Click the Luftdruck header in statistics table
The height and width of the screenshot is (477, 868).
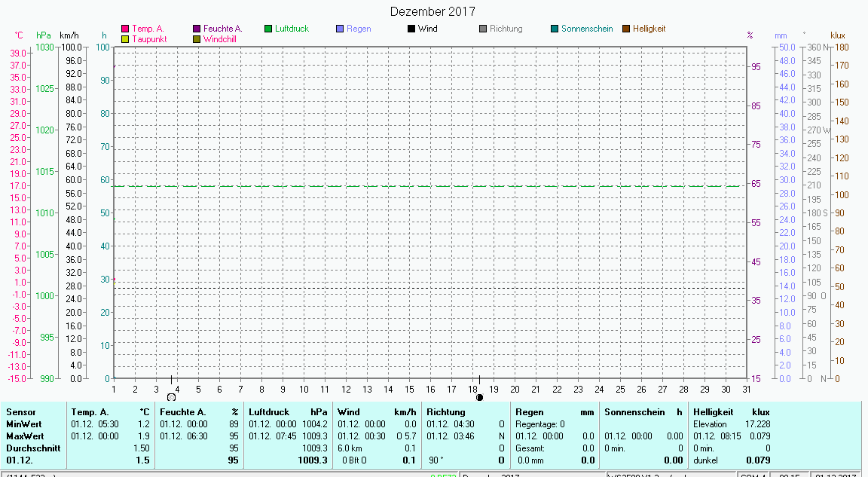[269, 412]
